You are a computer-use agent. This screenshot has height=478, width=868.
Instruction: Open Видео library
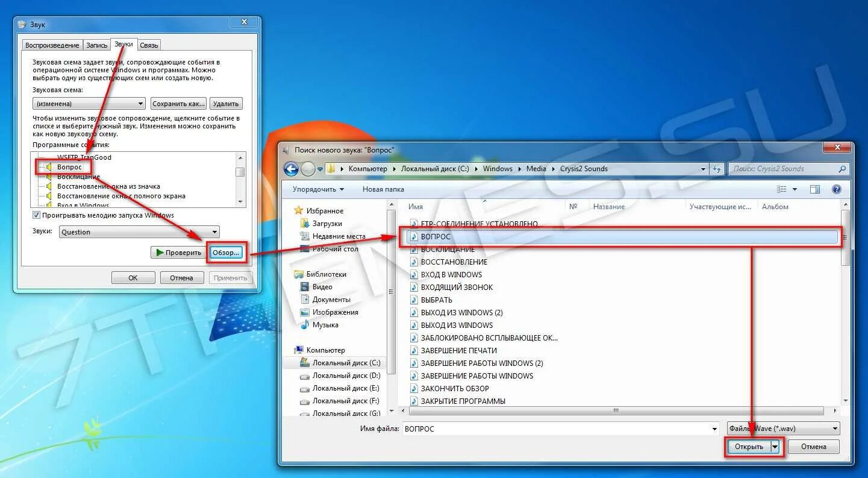click(x=322, y=287)
